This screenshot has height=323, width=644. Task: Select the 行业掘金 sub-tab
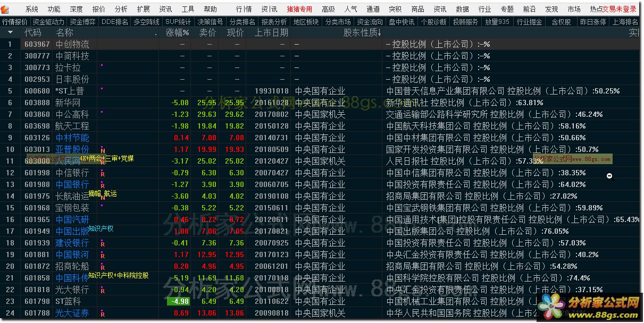[530, 22]
